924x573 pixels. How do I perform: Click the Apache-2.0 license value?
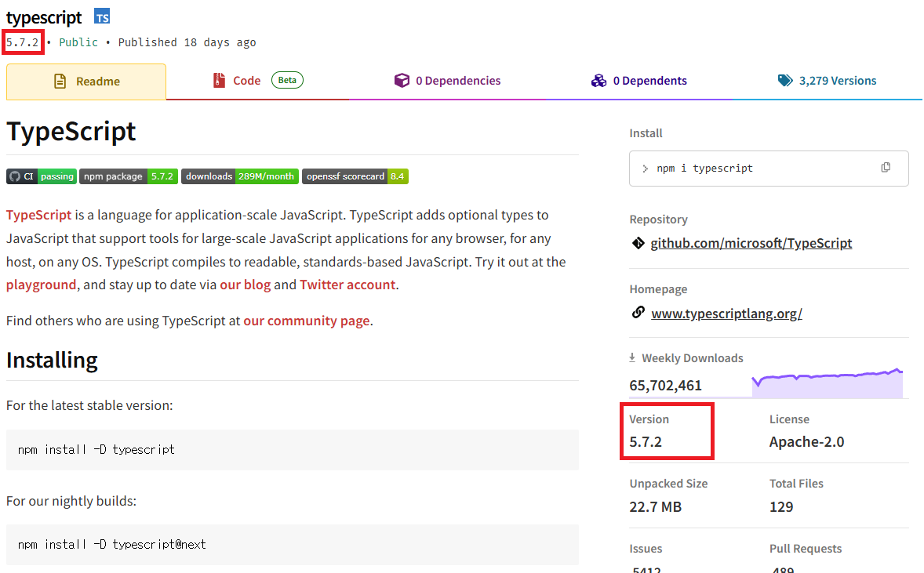click(806, 441)
